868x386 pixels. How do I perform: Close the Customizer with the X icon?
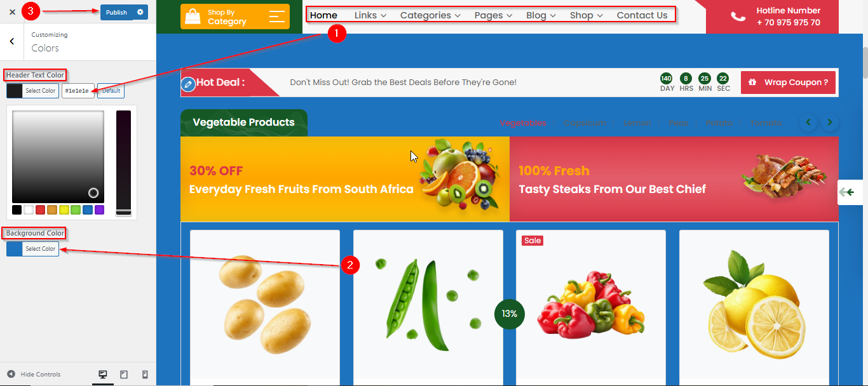pos(12,12)
